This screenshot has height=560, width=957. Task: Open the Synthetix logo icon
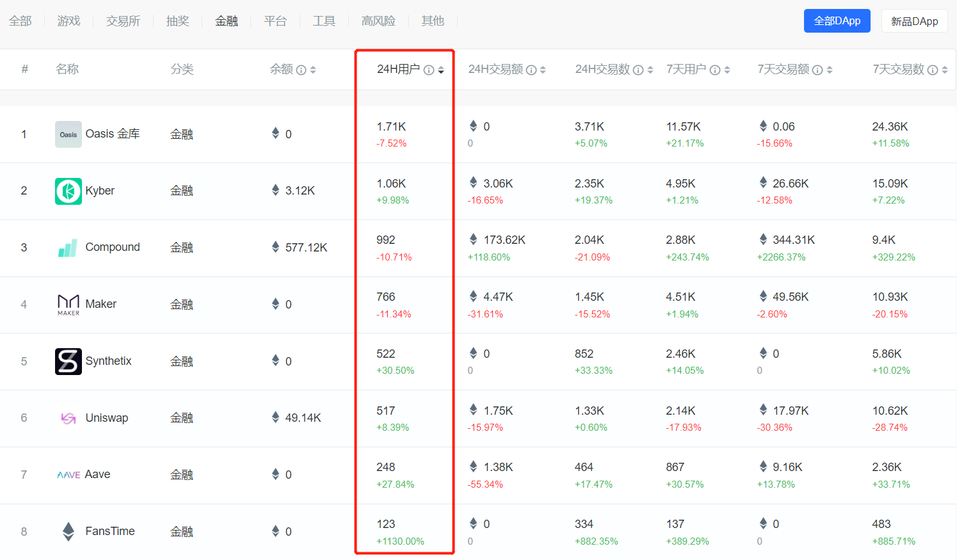68,362
